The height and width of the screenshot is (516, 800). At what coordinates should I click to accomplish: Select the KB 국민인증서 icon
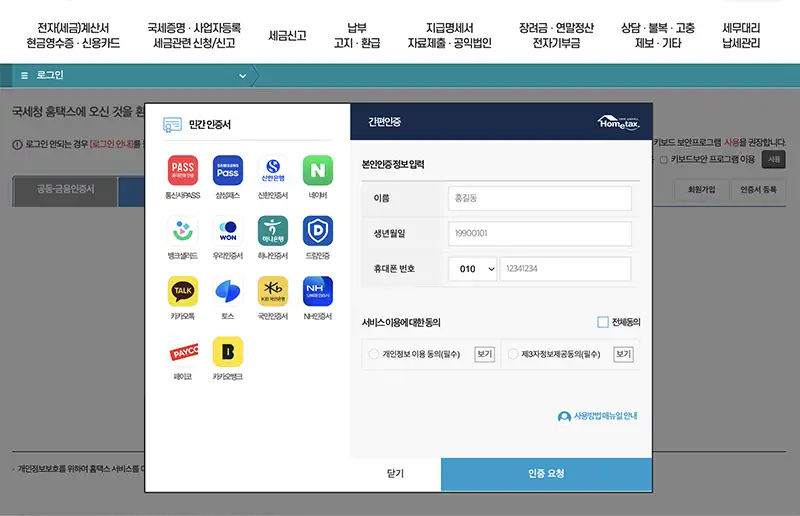[x=273, y=291]
